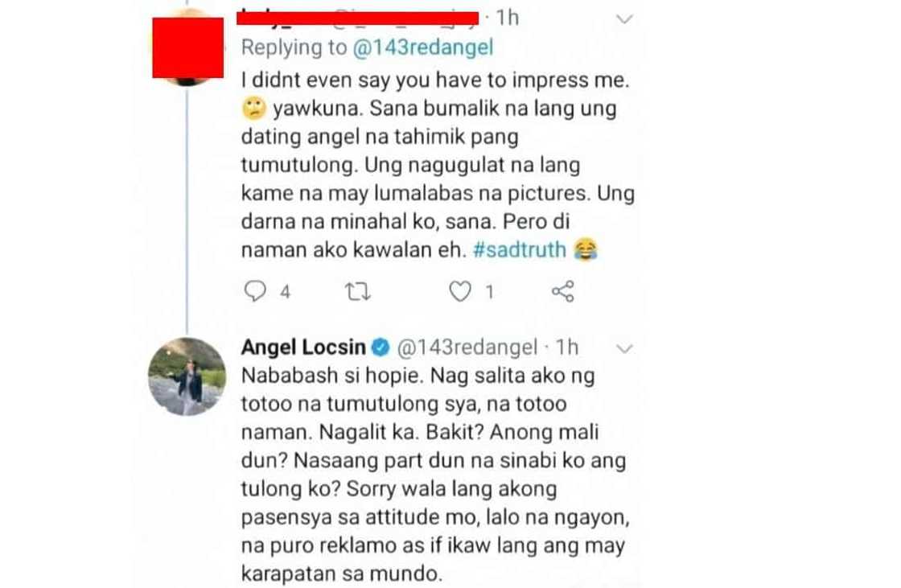The image size is (901, 588).
Task: Click the reply count number 4
Action: [x=285, y=292]
